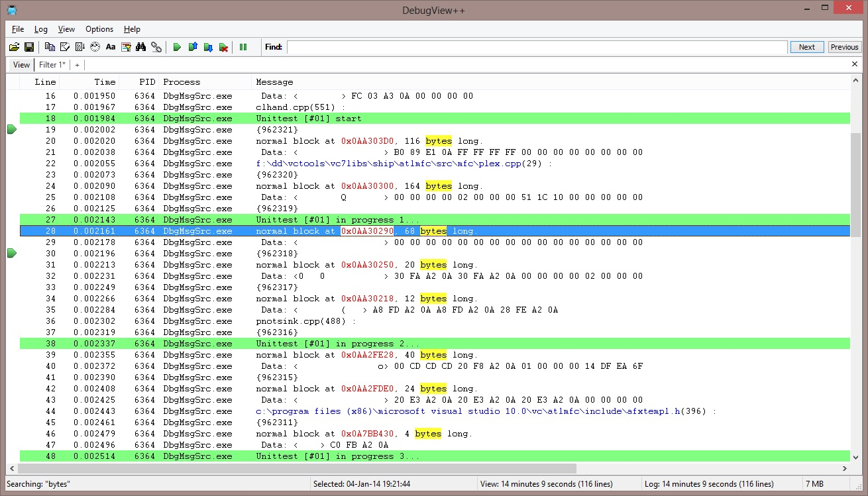
Task: Toggle the bookmark marker on line 19
Action: [x=11, y=129]
